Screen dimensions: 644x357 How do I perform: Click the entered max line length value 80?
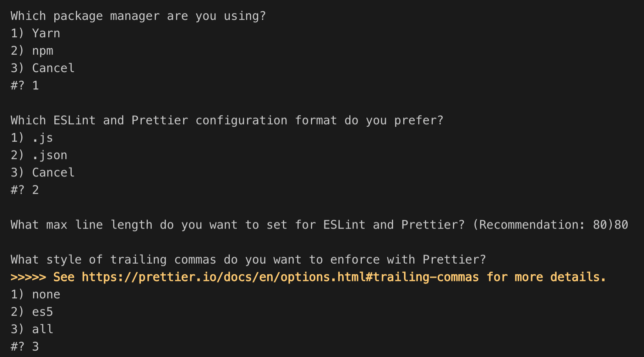(x=621, y=225)
